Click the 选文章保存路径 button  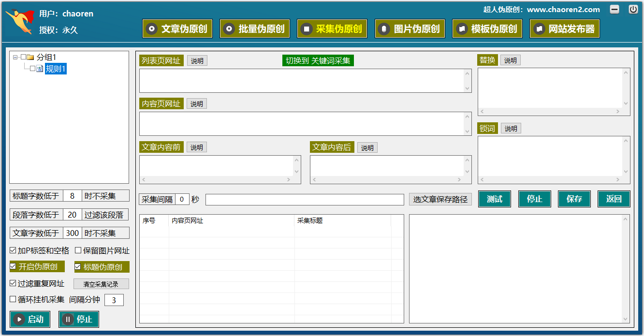(x=440, y=199)
